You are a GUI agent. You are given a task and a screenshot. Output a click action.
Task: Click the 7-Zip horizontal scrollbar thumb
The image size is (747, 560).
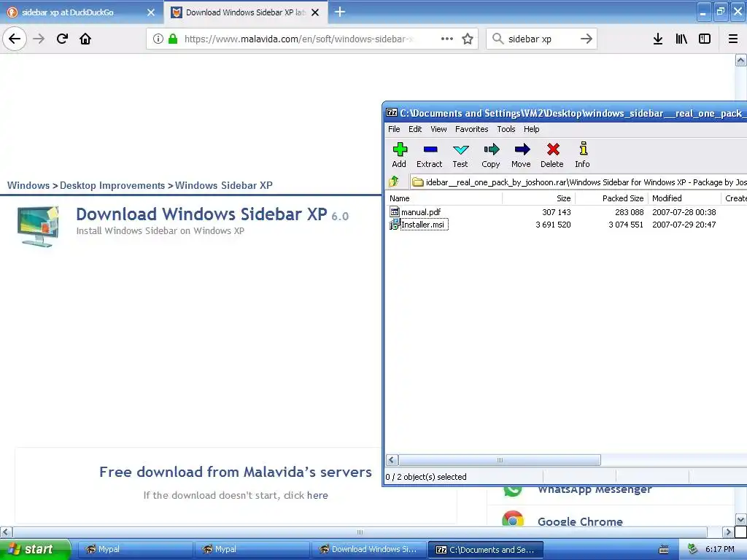499,460
